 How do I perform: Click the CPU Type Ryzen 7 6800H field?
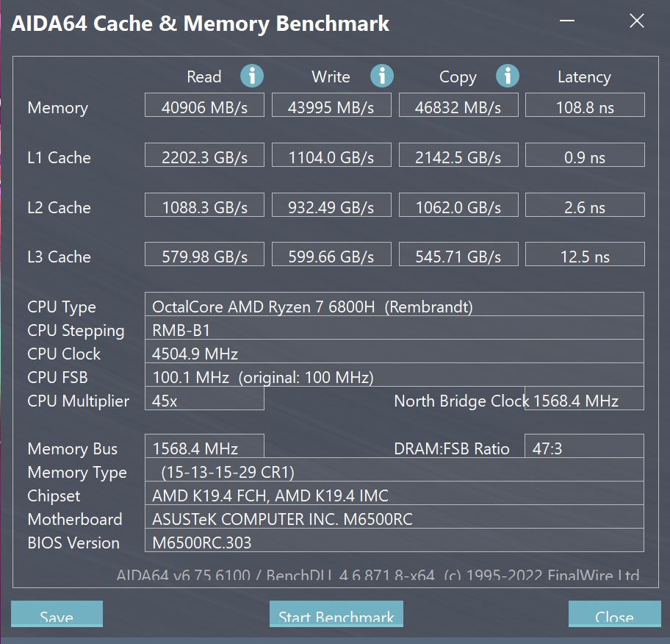395,304
